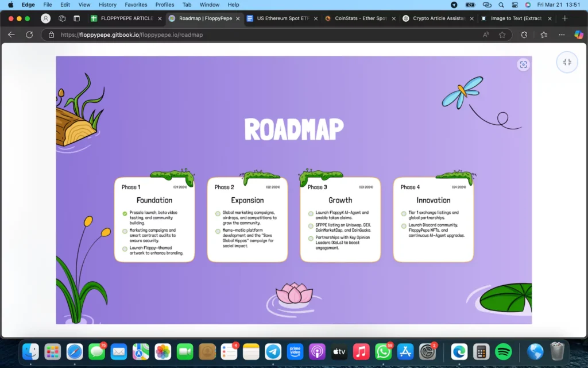This screenshot has width=588, height=368.
Task: Open Messages from the dock
Action: [96, 352]
